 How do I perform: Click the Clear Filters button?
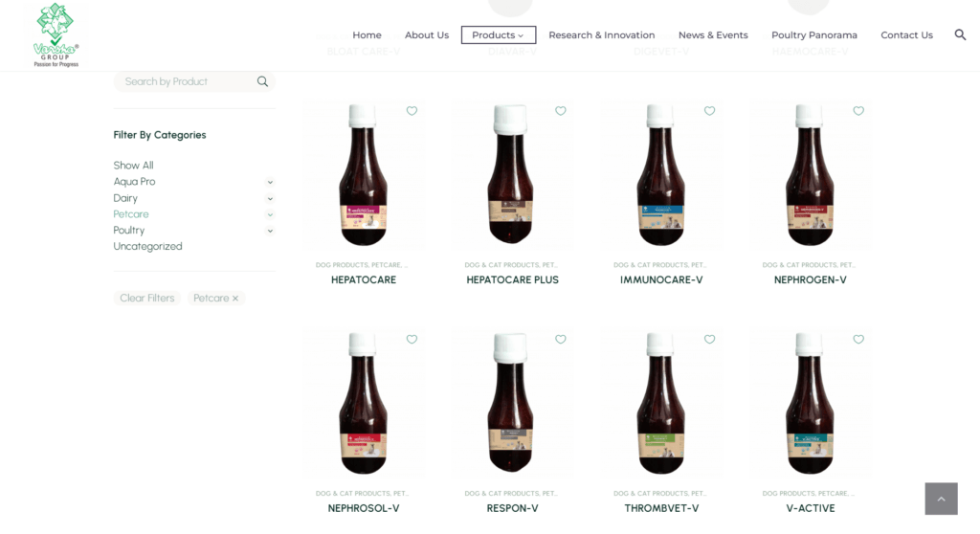pyautogui.click(x=146, y=299)
